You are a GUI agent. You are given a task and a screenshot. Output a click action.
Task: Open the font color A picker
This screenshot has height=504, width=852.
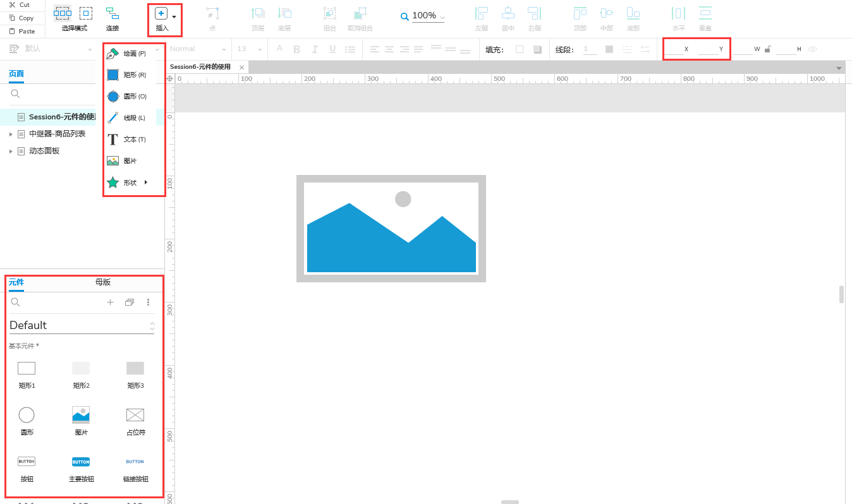click(x=279, y=49)
